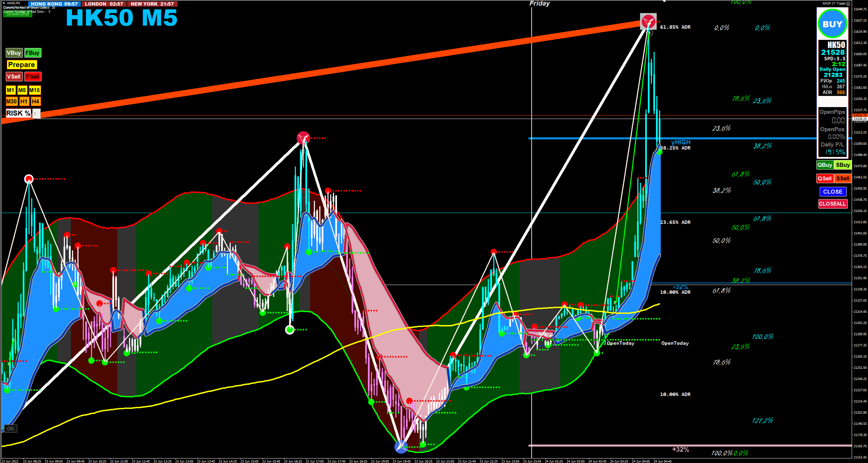
Task: Click the WHIP IT Trader smiley icon
Action: pos(848,3)
